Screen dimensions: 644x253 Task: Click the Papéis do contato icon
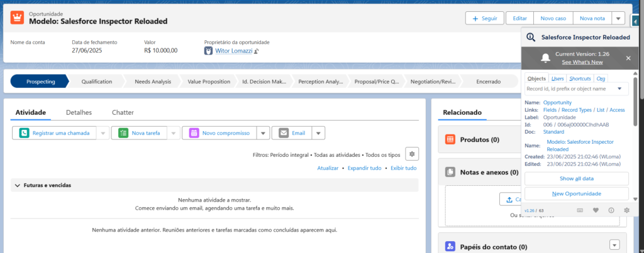[450, 247]
